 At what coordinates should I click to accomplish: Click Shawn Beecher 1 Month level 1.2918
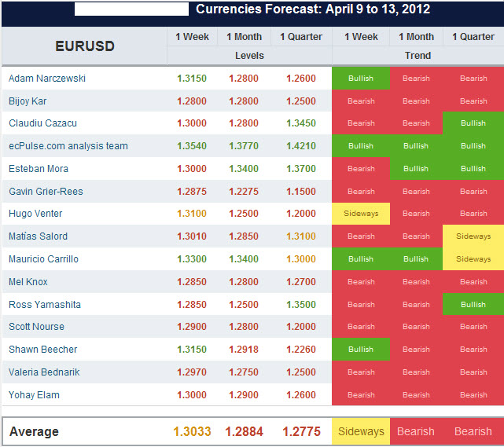pyautogui.click(x=244, y=350)
